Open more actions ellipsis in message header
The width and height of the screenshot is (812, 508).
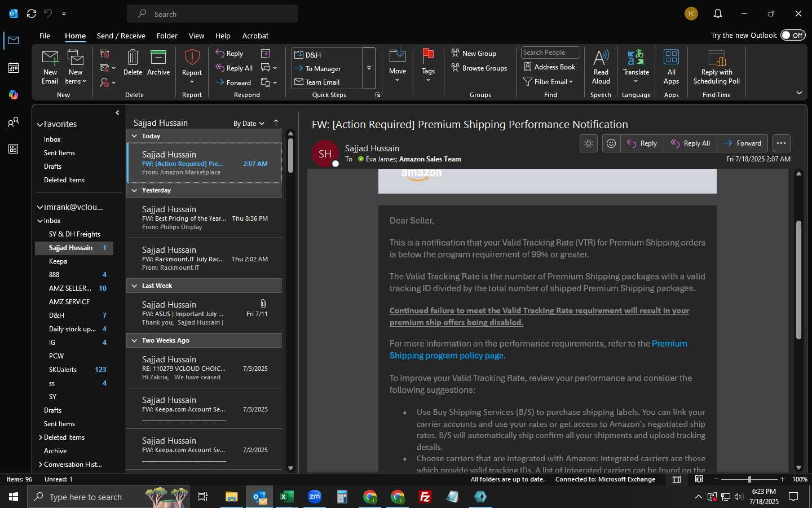pos(781,143)
